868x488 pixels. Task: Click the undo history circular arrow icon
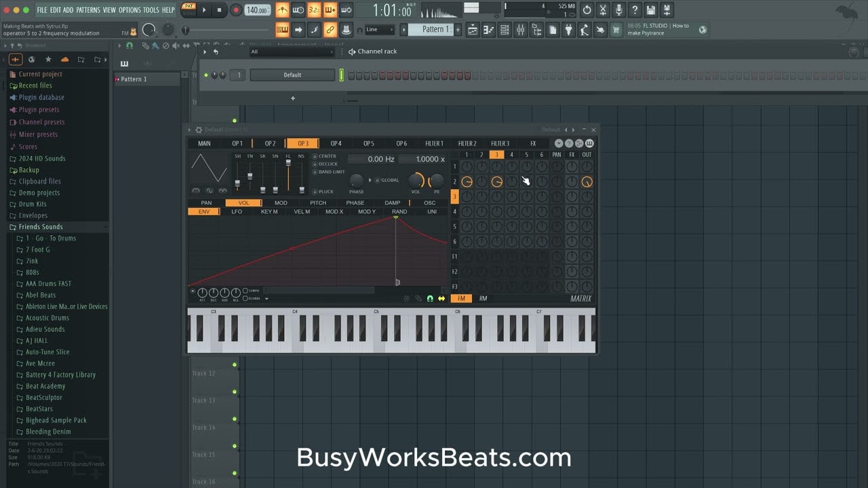(587, 10)
